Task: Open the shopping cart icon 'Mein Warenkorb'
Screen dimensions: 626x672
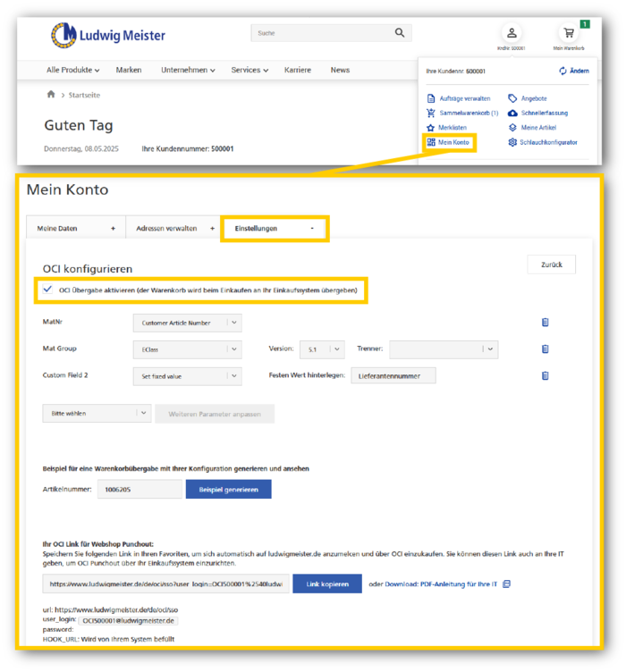Action: tap(569, 34)
